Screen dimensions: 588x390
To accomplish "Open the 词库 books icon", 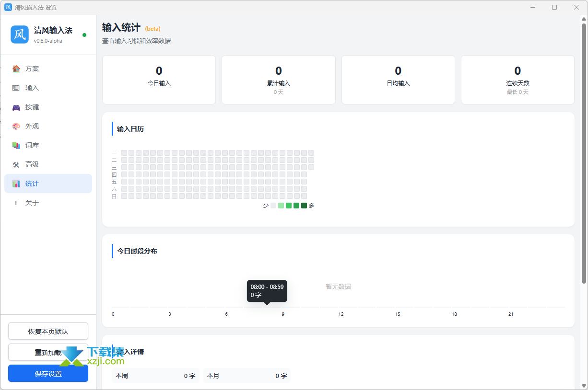I will point(16,145).
